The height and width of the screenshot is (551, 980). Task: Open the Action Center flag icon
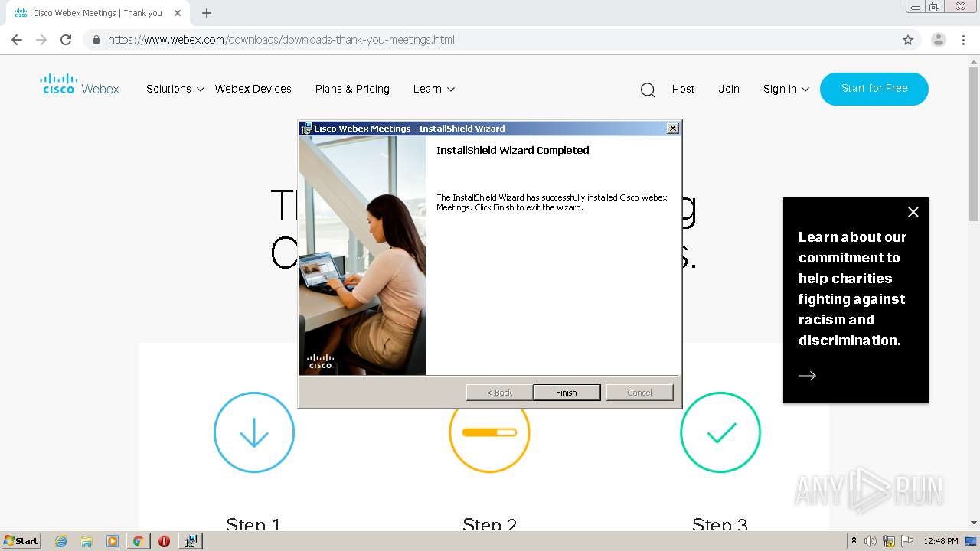(906, 541)
